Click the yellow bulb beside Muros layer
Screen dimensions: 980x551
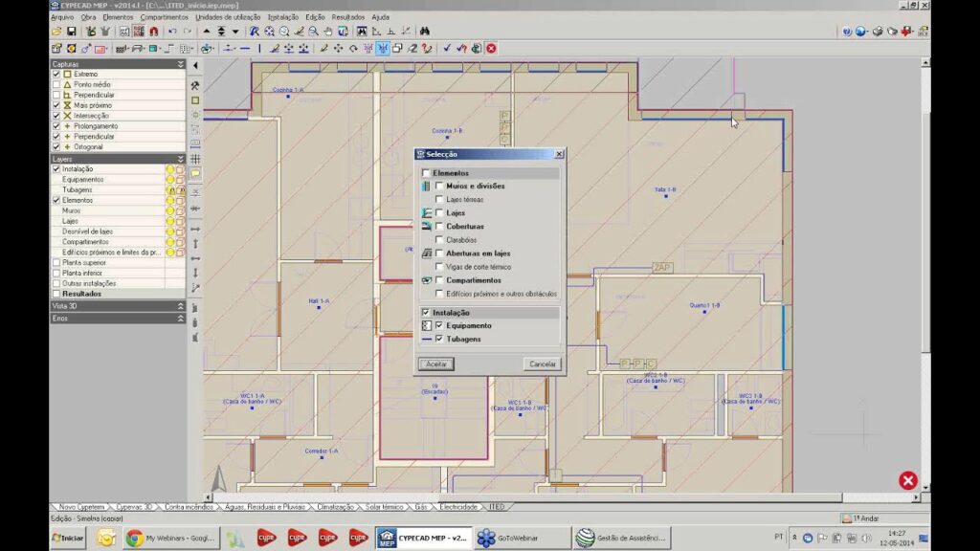pos(170,210)
